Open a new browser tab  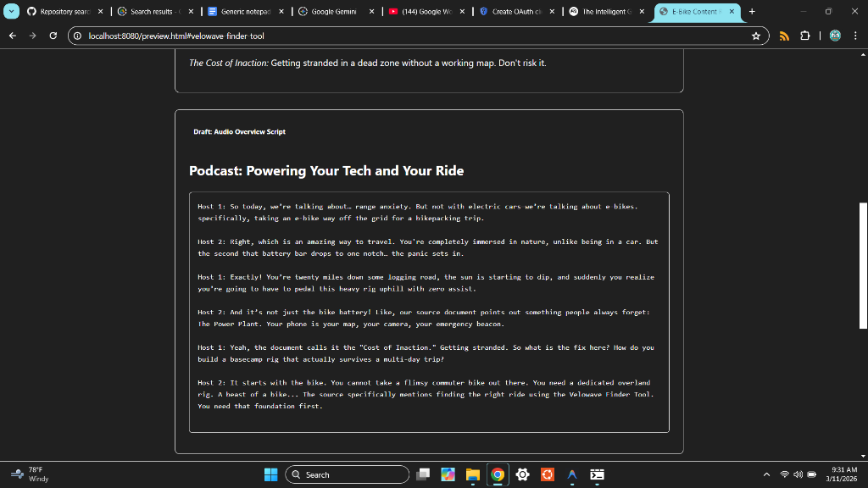point(752,12)
